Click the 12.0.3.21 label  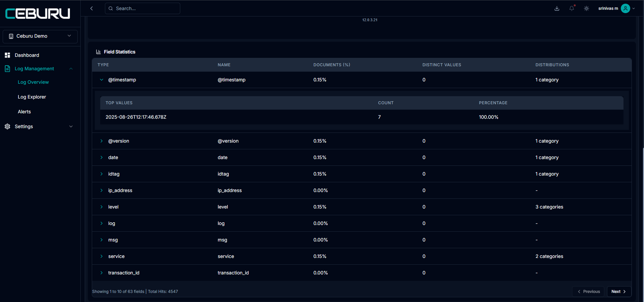pyautogui.click(x=370, y=20)
